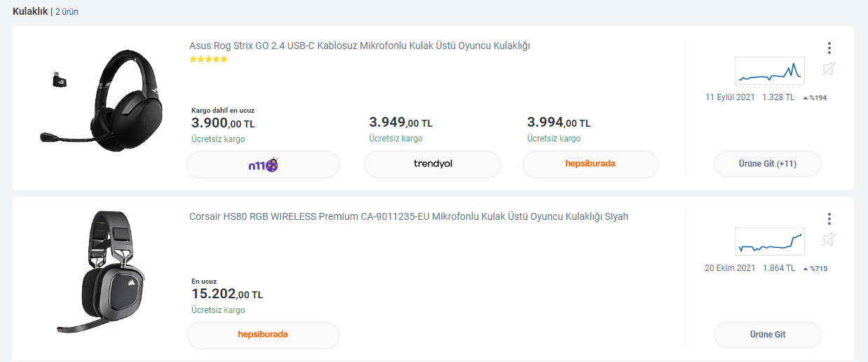Open Asus Rog Strix GO 2.4 product title
868x362 pixels.
click(x=360, y=46)
